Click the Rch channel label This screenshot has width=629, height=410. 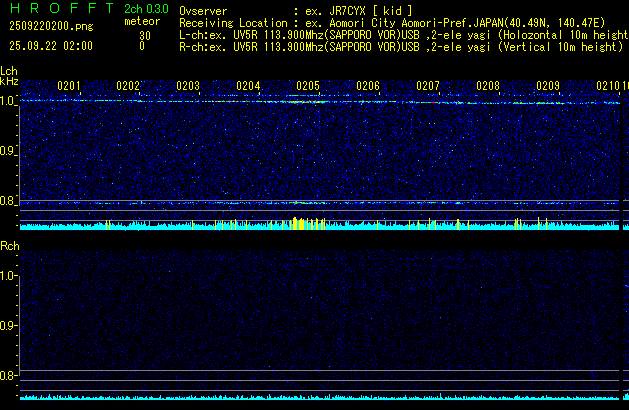pos(10,246)
